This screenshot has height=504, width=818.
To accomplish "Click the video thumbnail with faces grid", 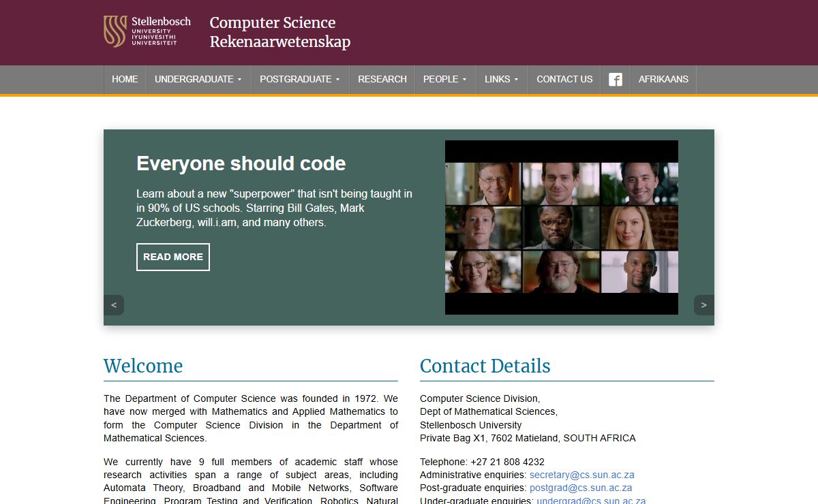I will point(561,227).
